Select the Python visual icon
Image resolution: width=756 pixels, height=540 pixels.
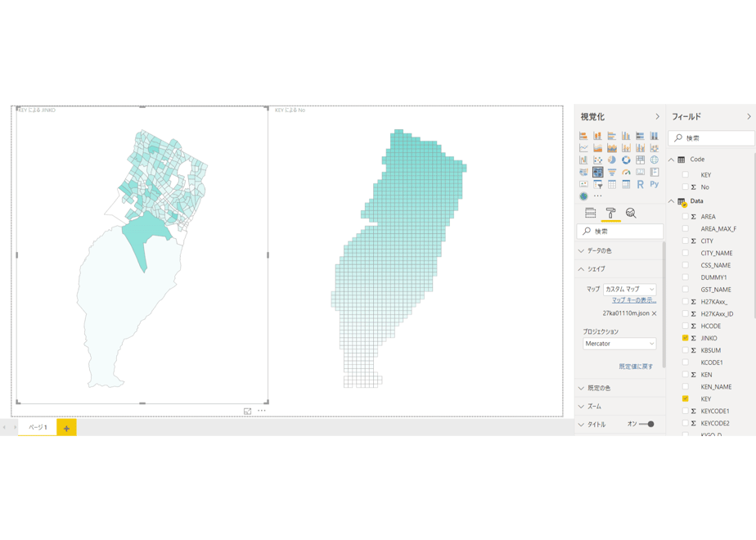655,184
